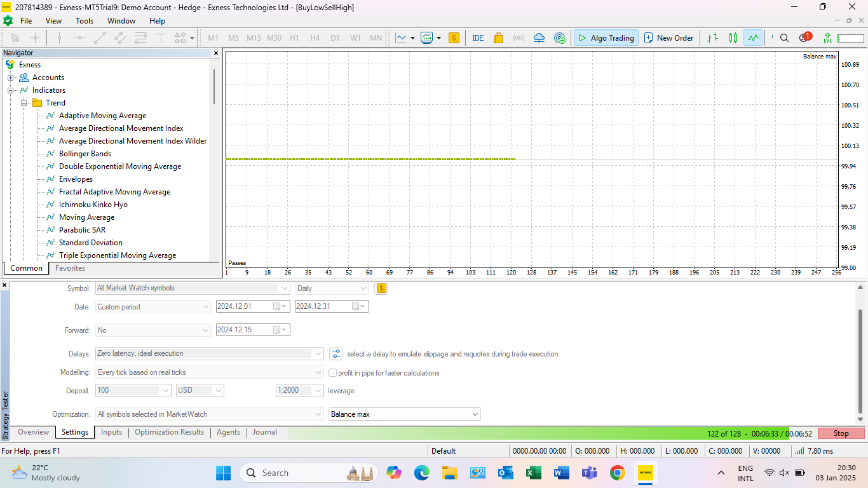Select Parabolic SAR indicator
This screenshot has height=488, width=868.
[83, 230]
